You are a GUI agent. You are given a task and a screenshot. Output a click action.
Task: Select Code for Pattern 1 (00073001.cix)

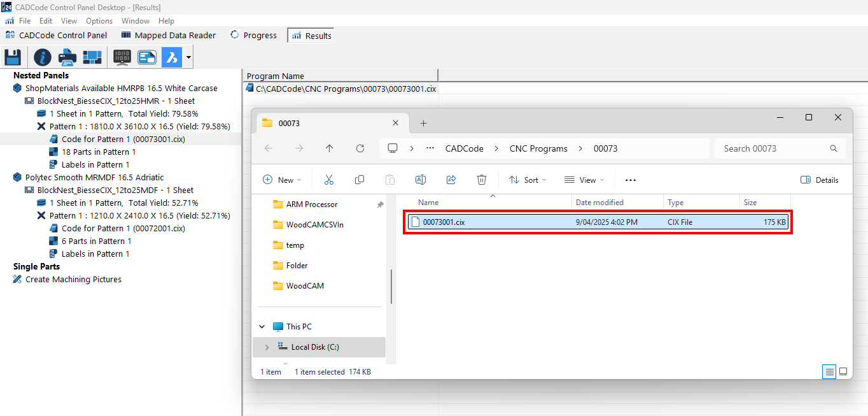pos(123,140)
